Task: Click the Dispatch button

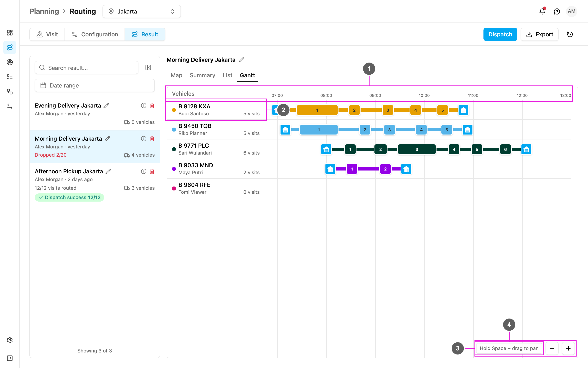Action: 500,34
